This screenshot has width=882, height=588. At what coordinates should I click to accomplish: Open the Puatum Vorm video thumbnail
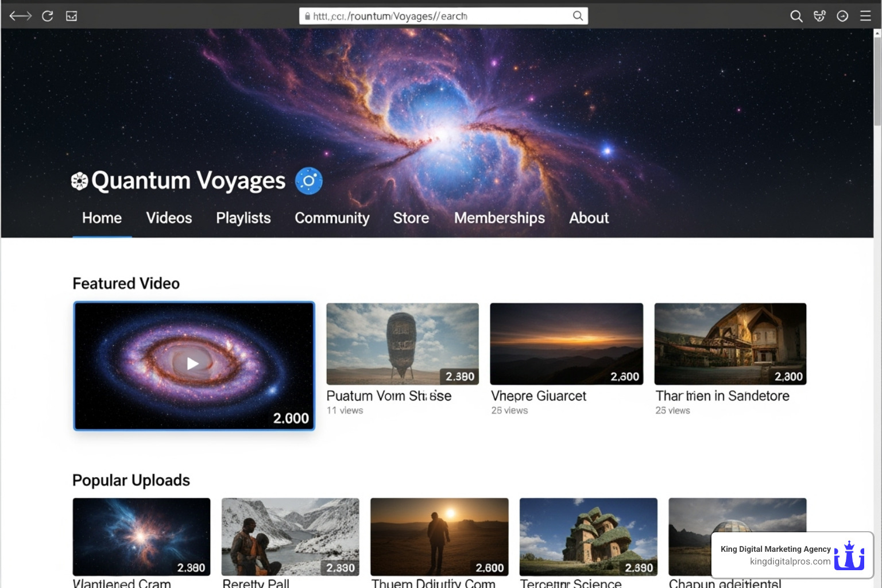(403, 343)
